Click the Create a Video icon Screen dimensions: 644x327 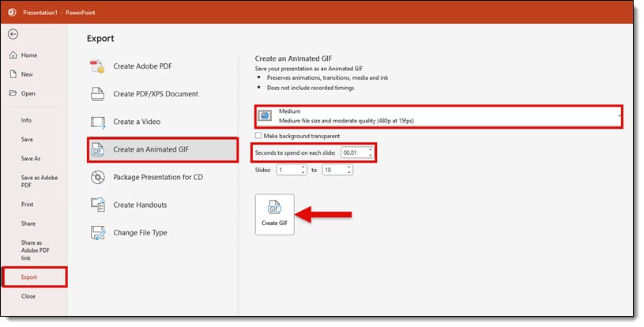tap(98, 122)
